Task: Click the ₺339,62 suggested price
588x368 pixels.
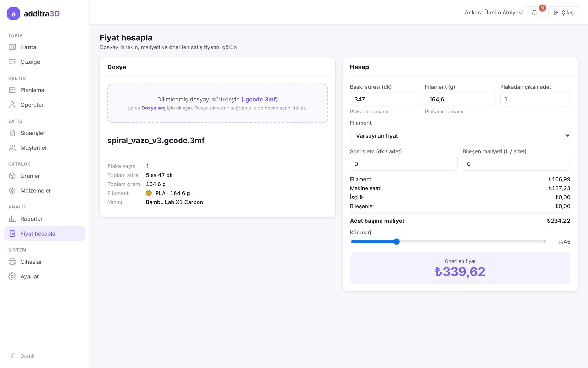Action: point(460,272)
